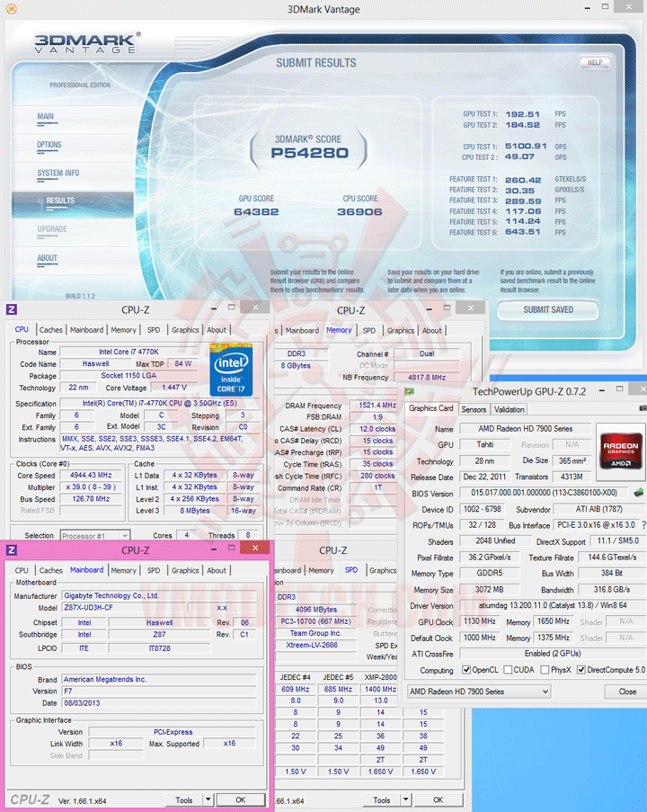Click OK in the Mainboard CPU-Z window

pyautogui.click(x=241, y=799)
